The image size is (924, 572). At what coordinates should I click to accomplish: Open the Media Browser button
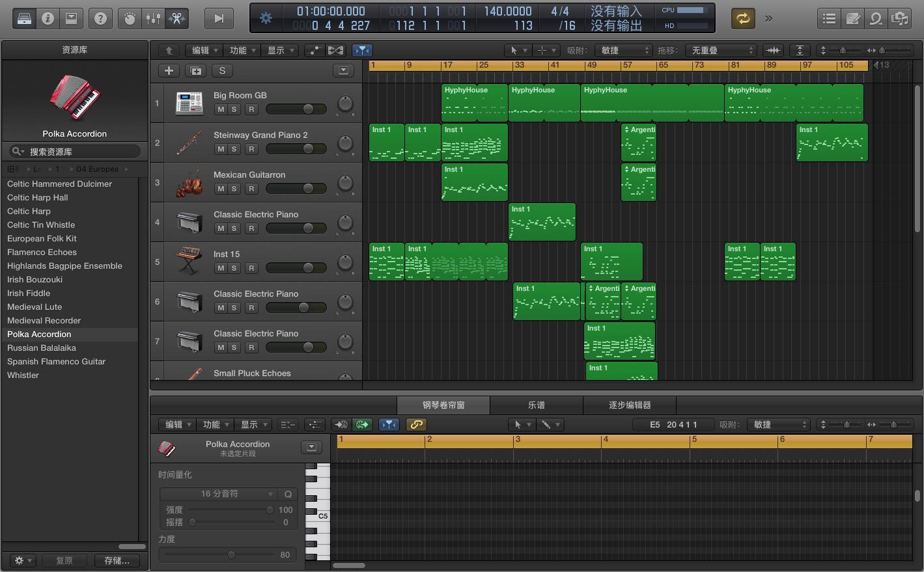(x=899, y=18)
